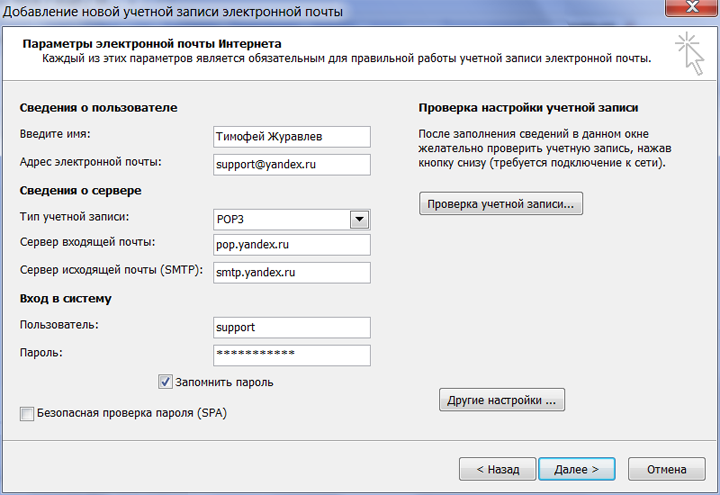Toggle the Запомнить пароль checkbox

(166, 381)
